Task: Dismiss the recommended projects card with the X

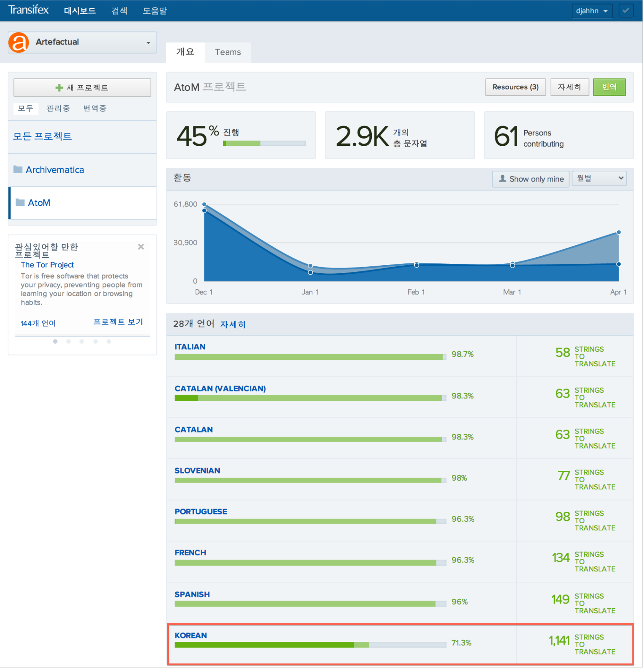Action: [141, 247]
